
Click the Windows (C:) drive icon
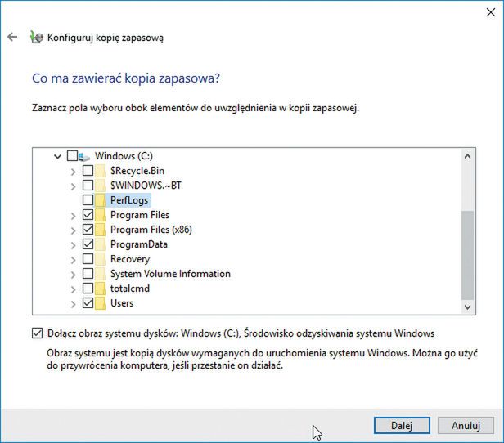84,156
